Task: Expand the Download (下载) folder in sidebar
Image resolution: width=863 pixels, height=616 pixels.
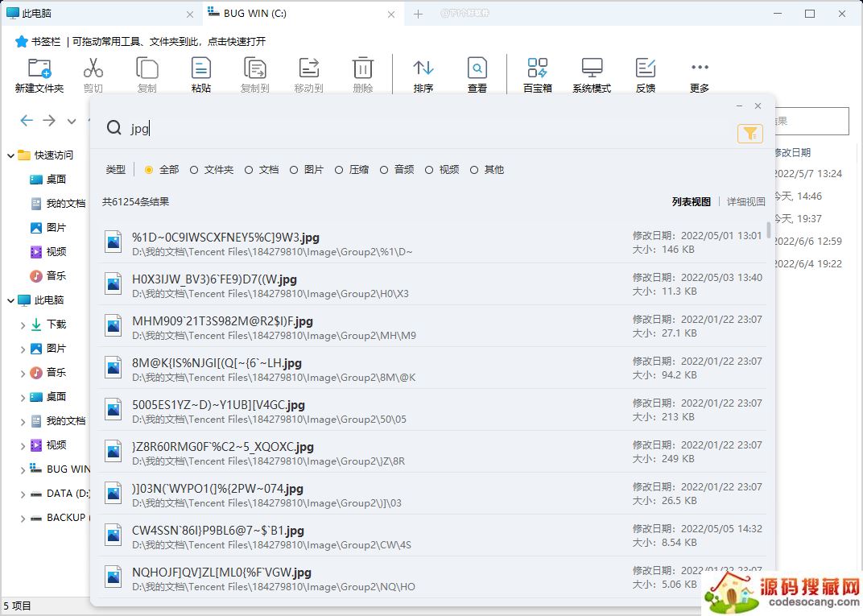Action: click(x=23, y=325)
